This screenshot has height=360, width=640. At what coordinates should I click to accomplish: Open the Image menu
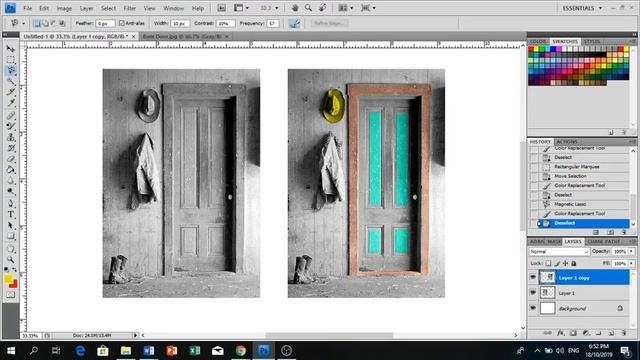(x=64, y=8)
